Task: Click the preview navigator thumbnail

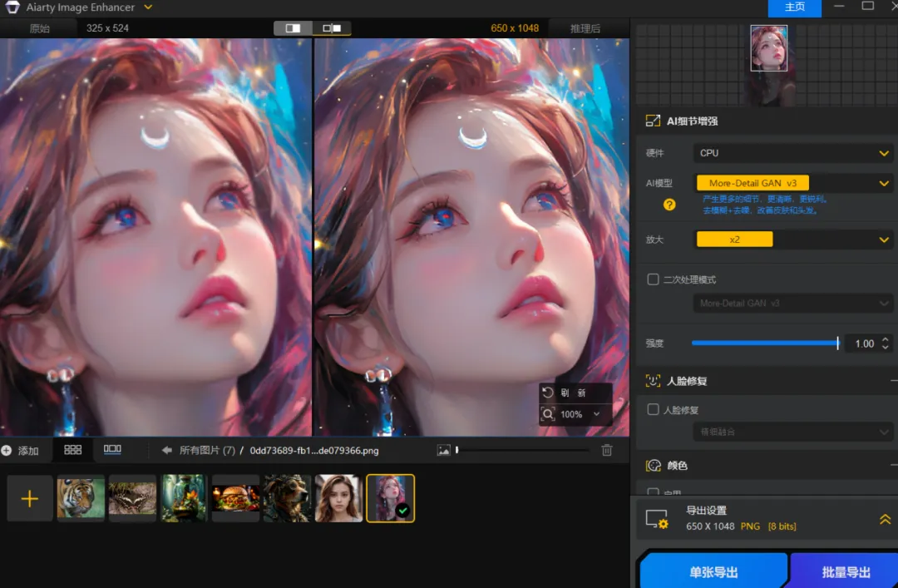Action: (x=768, y=48)
